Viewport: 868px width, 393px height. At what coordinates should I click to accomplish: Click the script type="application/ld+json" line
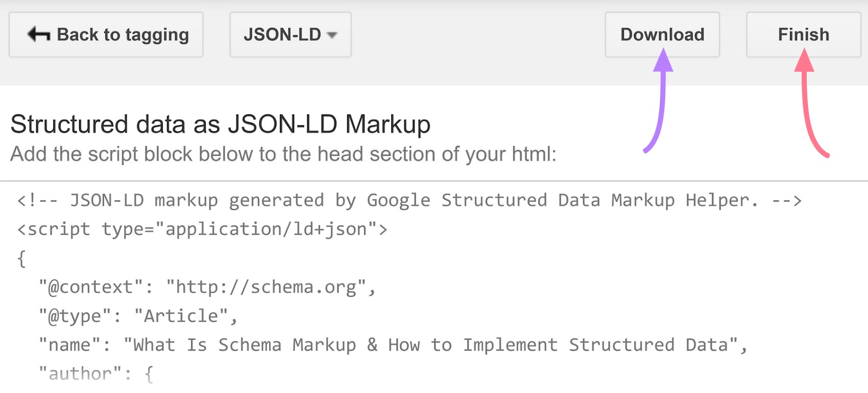pos(202,229)
